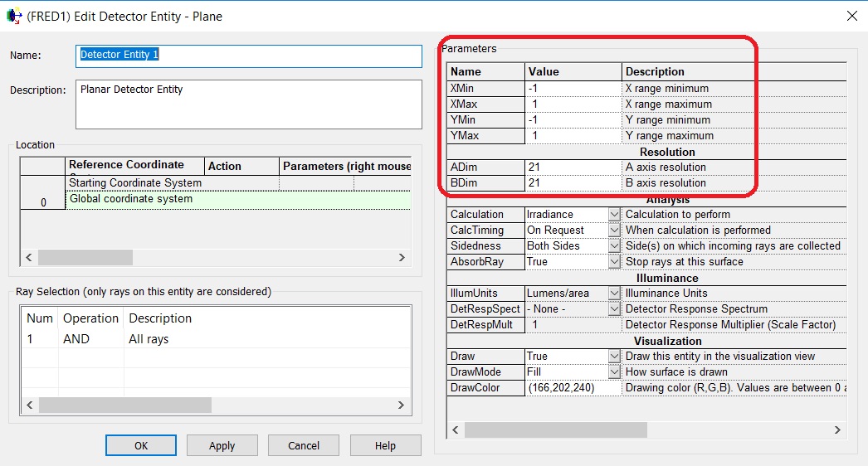Click the Name input field
Viewport: 868px width, 466px height.
249,56
